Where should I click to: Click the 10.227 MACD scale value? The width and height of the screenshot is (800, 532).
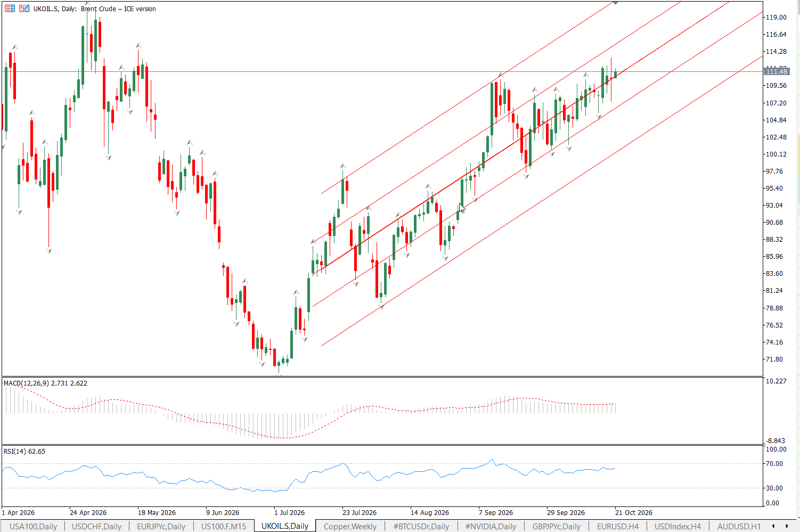point(775,381)
